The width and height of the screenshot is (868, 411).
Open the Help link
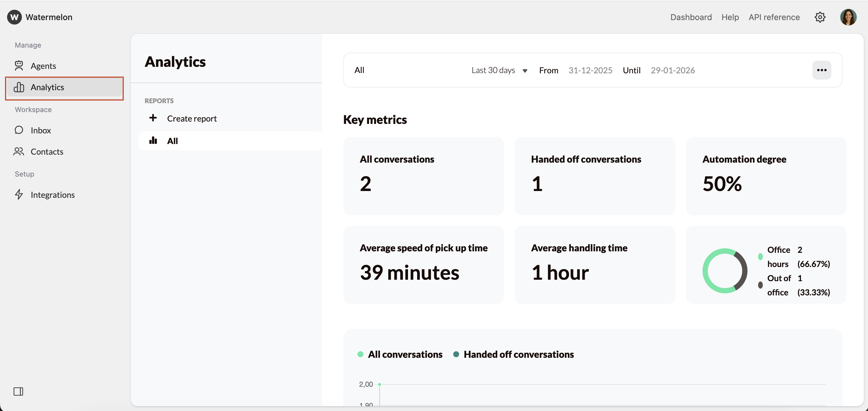[730, 17]
